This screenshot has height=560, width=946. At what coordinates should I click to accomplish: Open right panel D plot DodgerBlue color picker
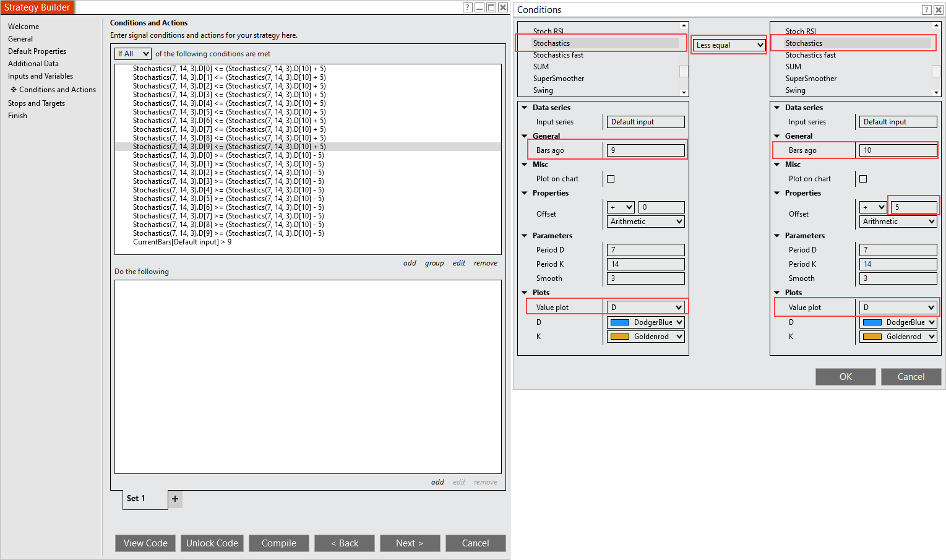coord(898,322)
